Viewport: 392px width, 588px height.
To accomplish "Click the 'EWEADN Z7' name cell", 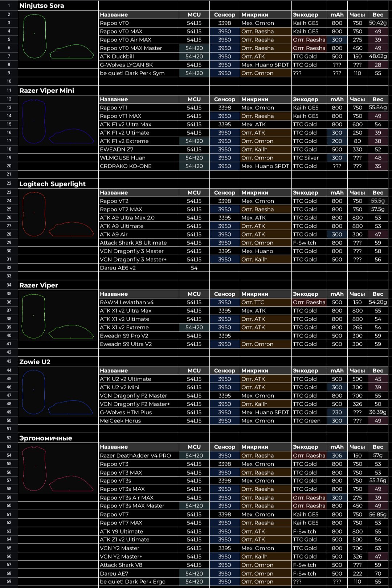I will coord(139,149).
